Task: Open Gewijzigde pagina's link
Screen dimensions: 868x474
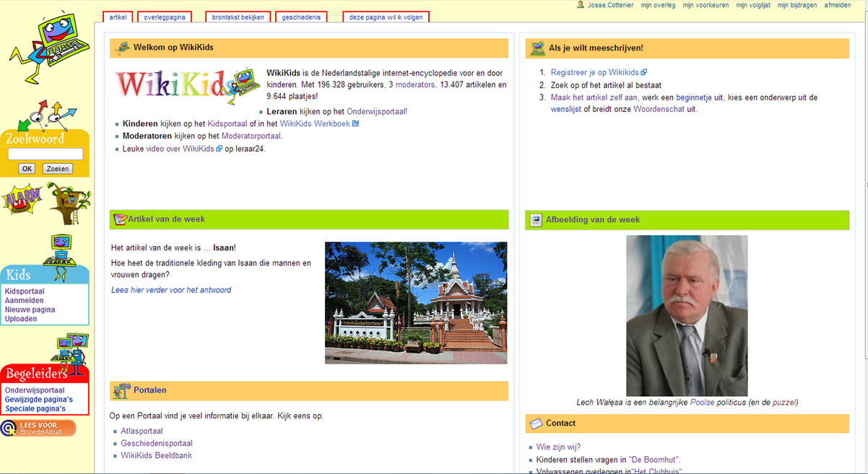Action: click(39, 399)
